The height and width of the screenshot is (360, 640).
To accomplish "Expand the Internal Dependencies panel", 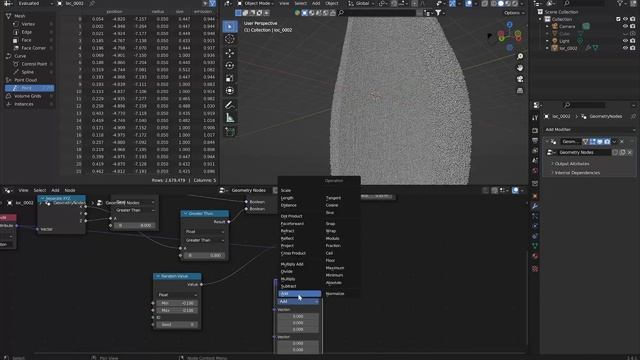I will pos(577,173).
